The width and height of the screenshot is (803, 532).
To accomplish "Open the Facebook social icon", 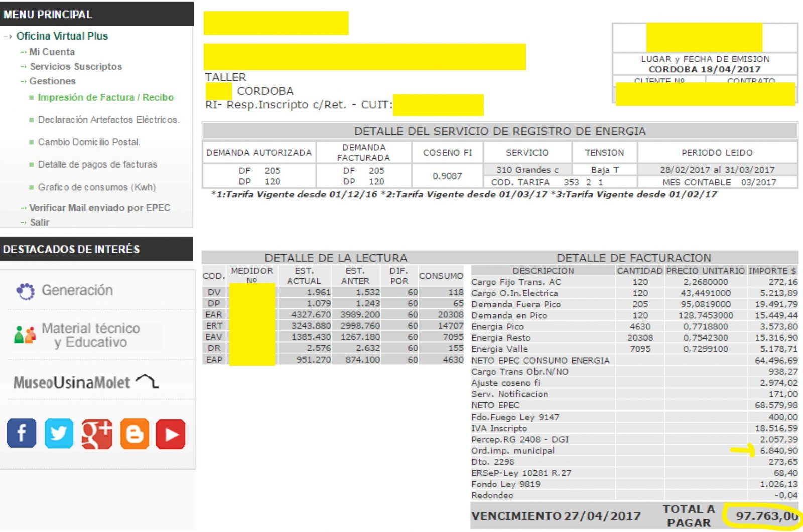I will tap(22, 433).
